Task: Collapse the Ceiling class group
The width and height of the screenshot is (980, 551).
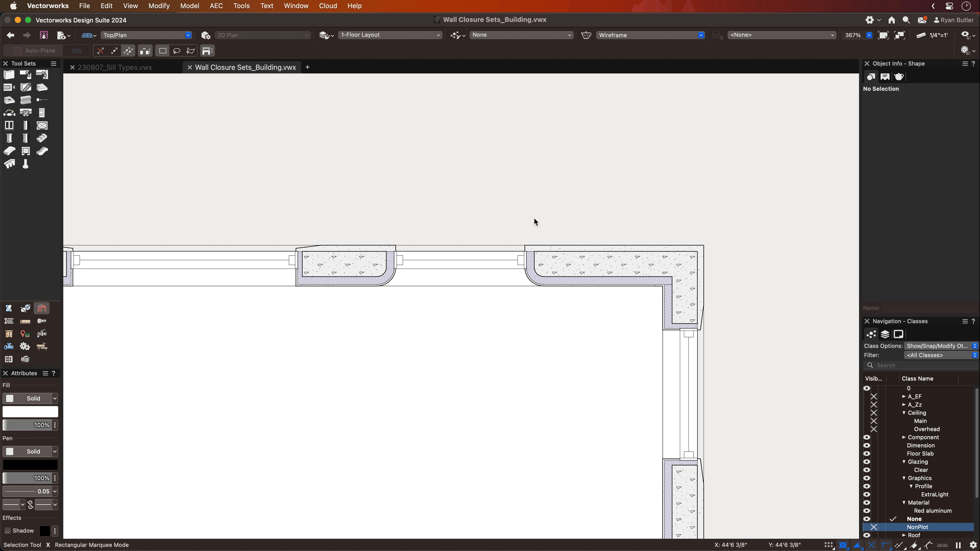Action: [x=904, y=413]
